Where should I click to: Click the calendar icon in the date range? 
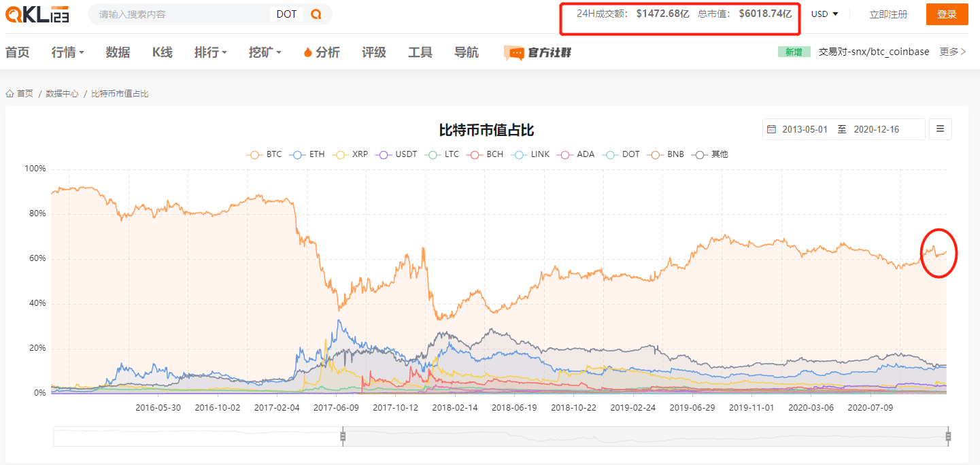tap(771, 129)
